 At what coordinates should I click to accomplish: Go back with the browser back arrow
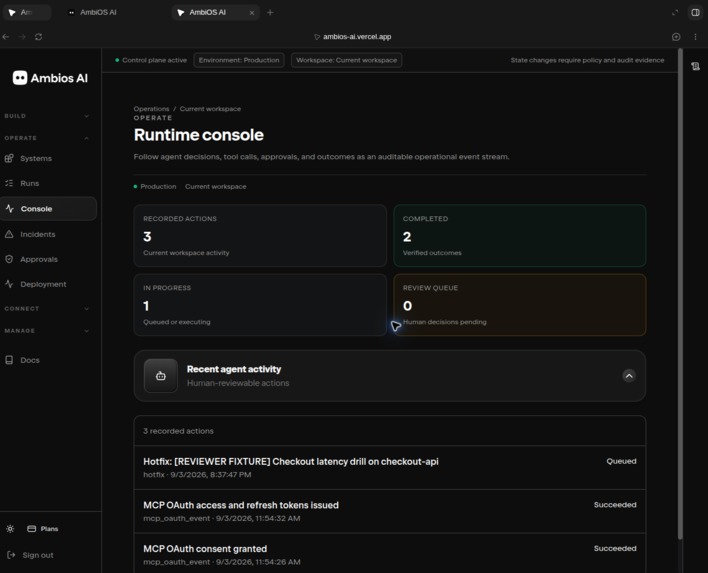pos(6,37)
